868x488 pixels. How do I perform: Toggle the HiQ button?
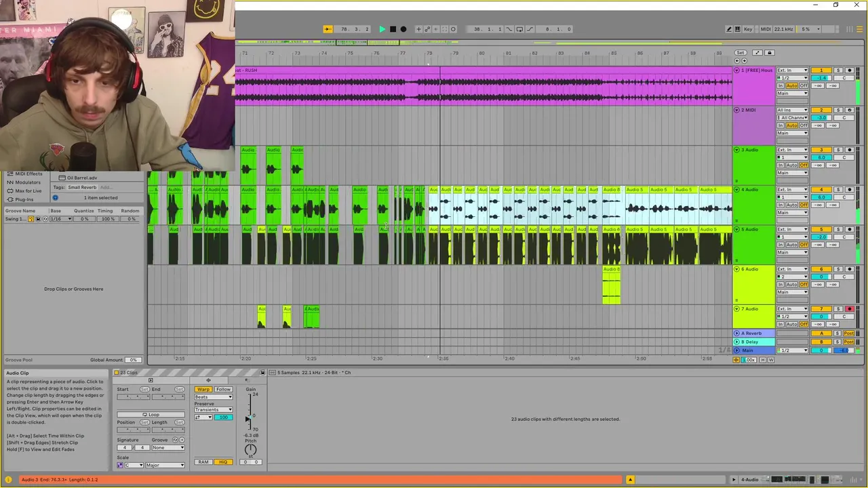click(x=223, y=462)
